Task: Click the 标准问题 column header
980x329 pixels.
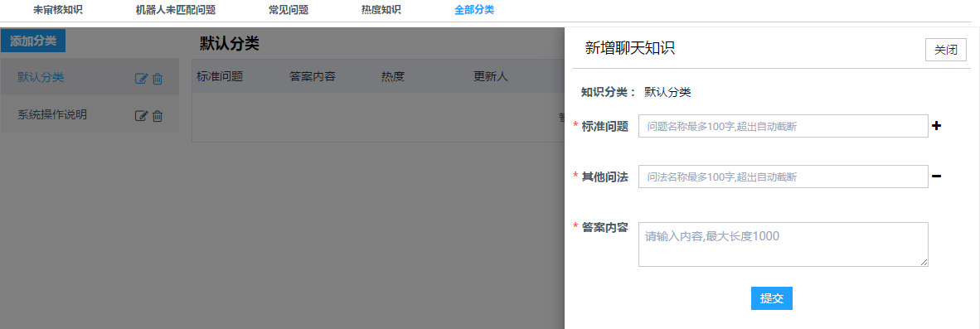Action: point(220,77)
